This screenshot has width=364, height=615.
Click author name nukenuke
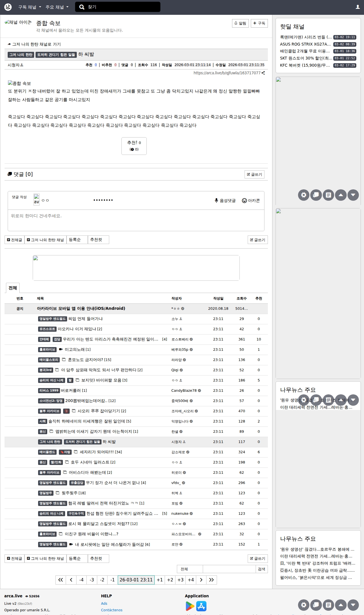pos(180,513)
